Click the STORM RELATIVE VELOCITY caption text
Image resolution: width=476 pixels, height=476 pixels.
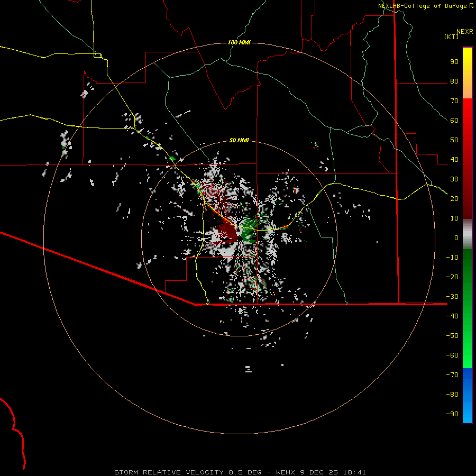[x=169, y=472]
